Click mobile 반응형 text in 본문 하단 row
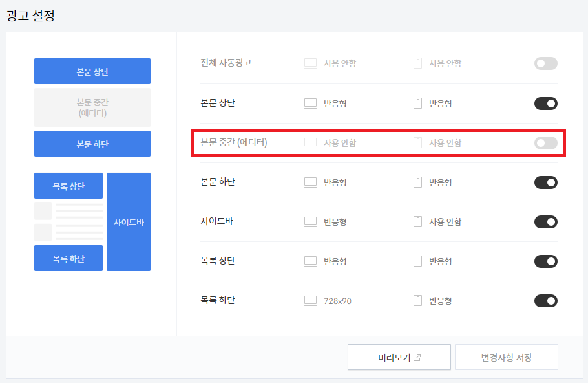The width and height of the screenshot is (588, 383). 440,182
